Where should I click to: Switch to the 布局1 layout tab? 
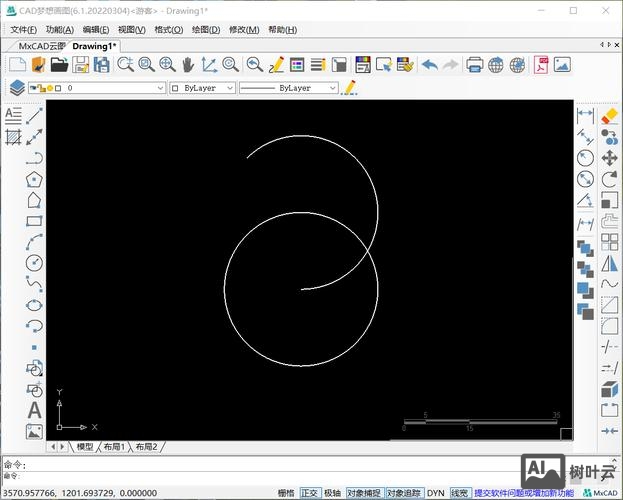[x=114, y=447]
